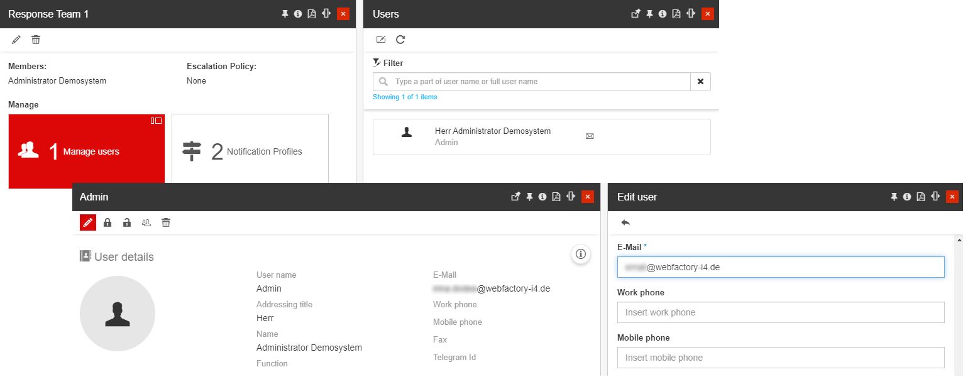This screenshot has height=389, width=980.
Task: Click the Work phone input field
Action: tap(781, 312)
